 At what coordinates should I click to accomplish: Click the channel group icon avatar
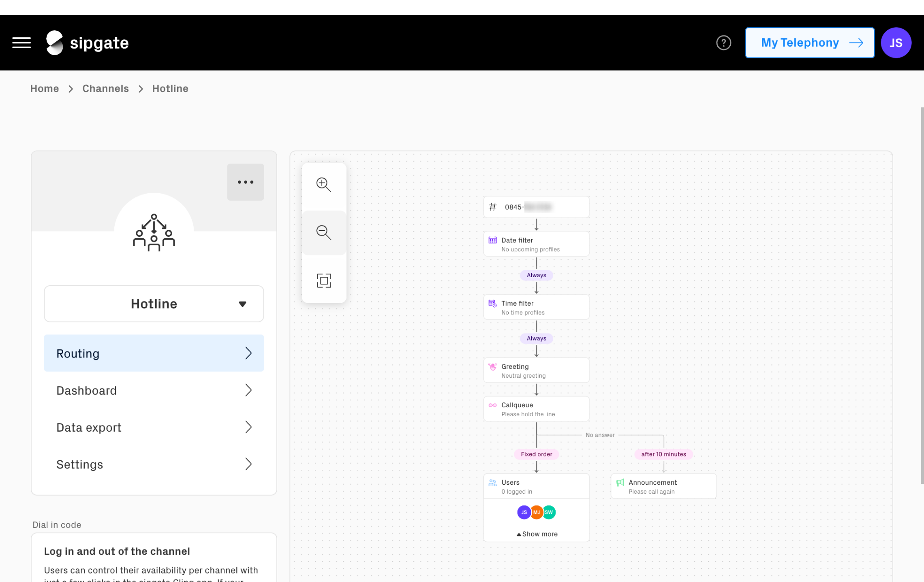154,232
